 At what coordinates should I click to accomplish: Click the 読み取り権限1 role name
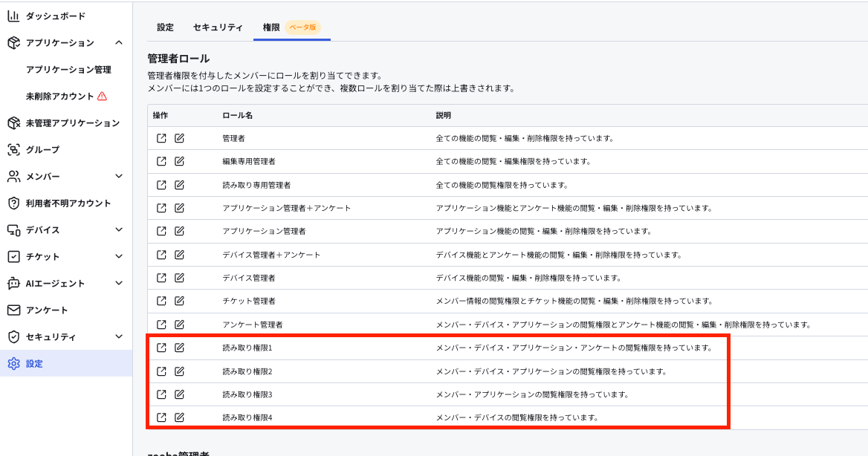click(247, 348)
